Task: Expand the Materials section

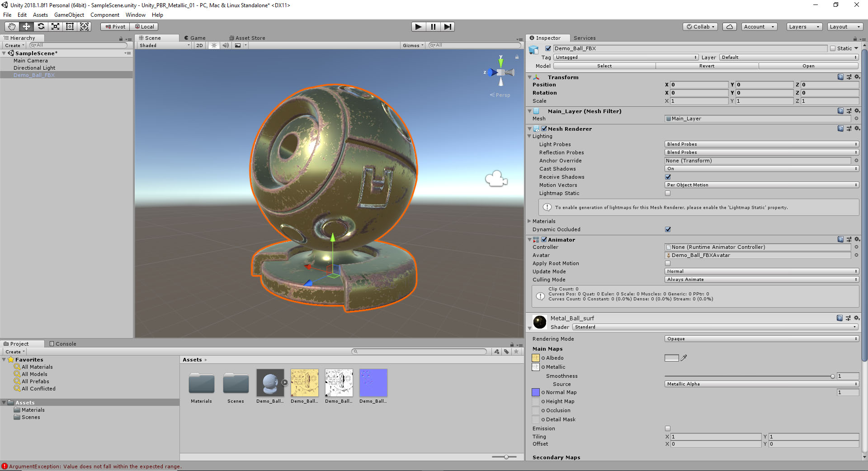Action: 529,221
